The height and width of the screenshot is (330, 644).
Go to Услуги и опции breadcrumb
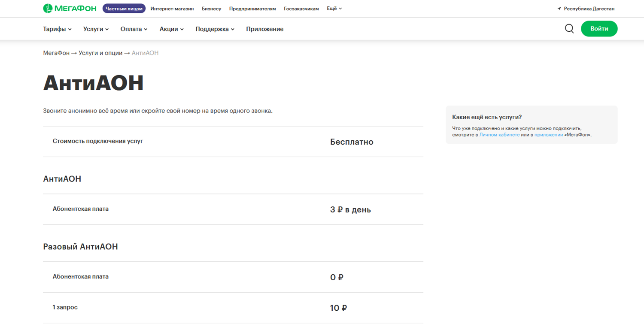click(100, 53)
